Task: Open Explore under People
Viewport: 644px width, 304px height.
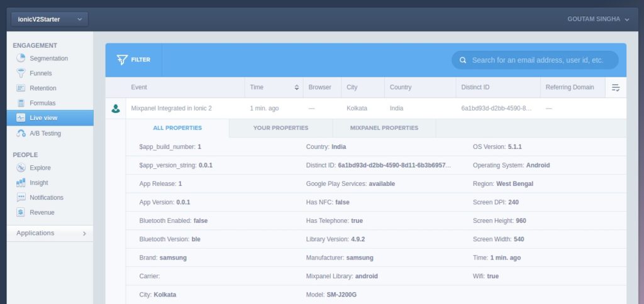Action: [x=40, y=168]
